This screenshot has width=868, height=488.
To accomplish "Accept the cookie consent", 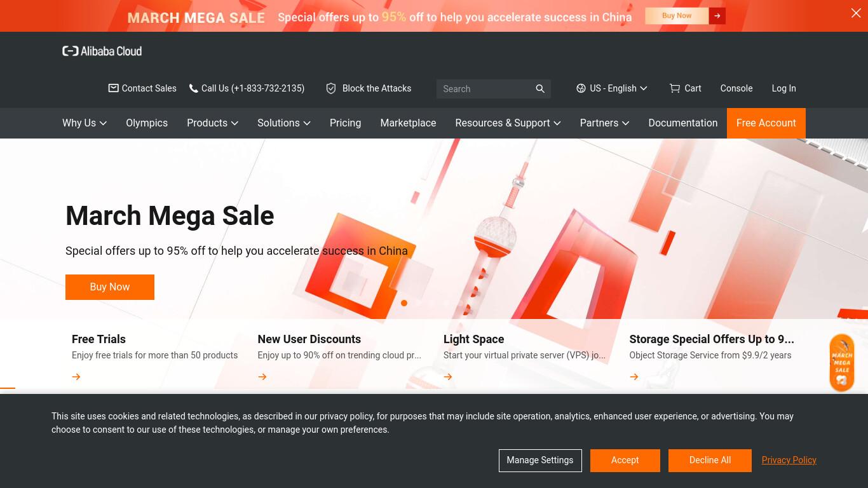I will tap(625, 461).
